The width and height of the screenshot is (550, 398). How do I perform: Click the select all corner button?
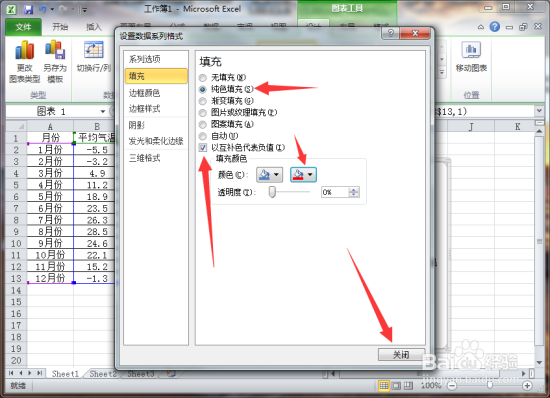pos(16,126)
